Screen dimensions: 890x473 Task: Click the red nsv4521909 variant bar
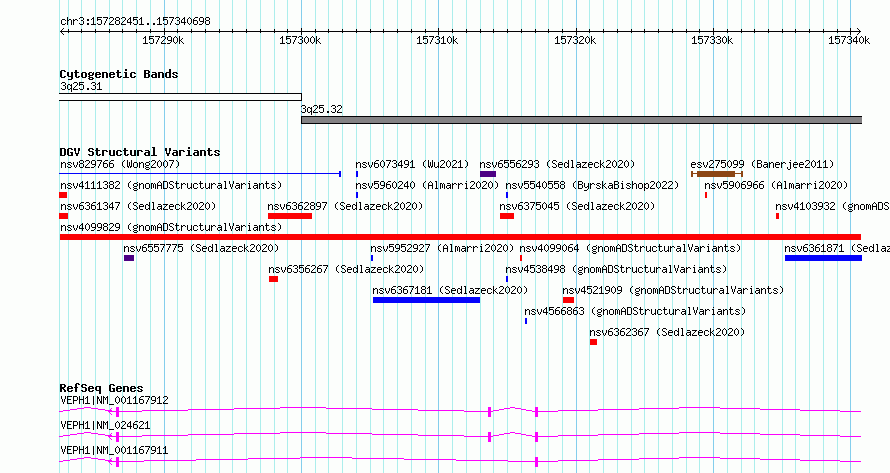(568, 300)
